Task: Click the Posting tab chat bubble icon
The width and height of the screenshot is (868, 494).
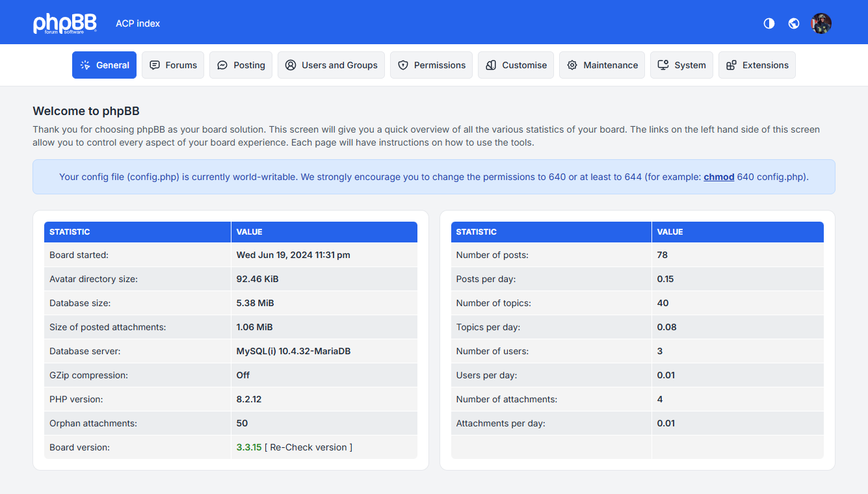Action: tap(222, 65)
